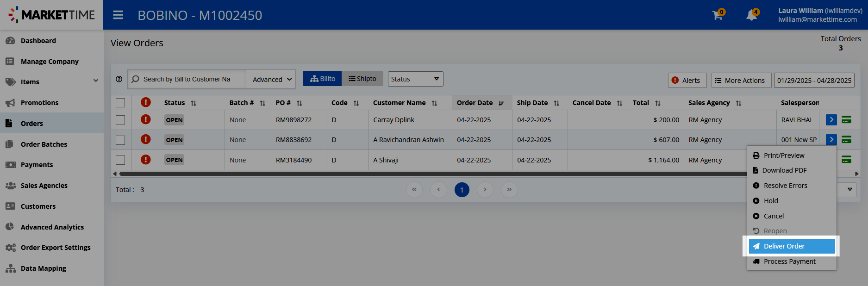This screenshot has height=286, width=868.
Task: Sort by Cancel Date column arrows
Action: (x=619, y=103)
